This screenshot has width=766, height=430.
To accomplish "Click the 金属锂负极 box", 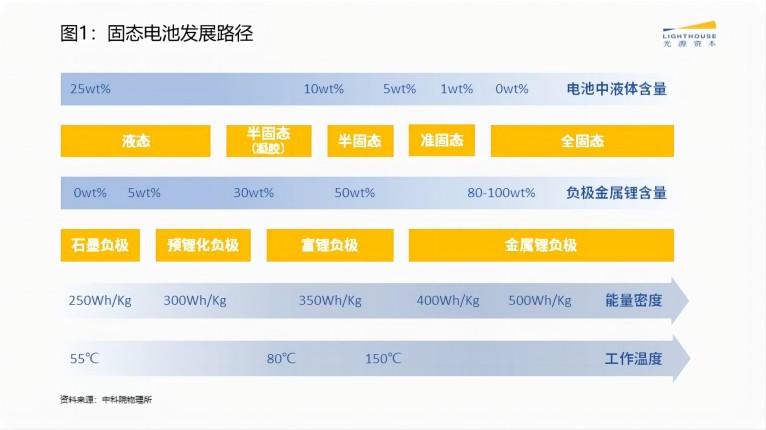I will (x=541, y=245).
